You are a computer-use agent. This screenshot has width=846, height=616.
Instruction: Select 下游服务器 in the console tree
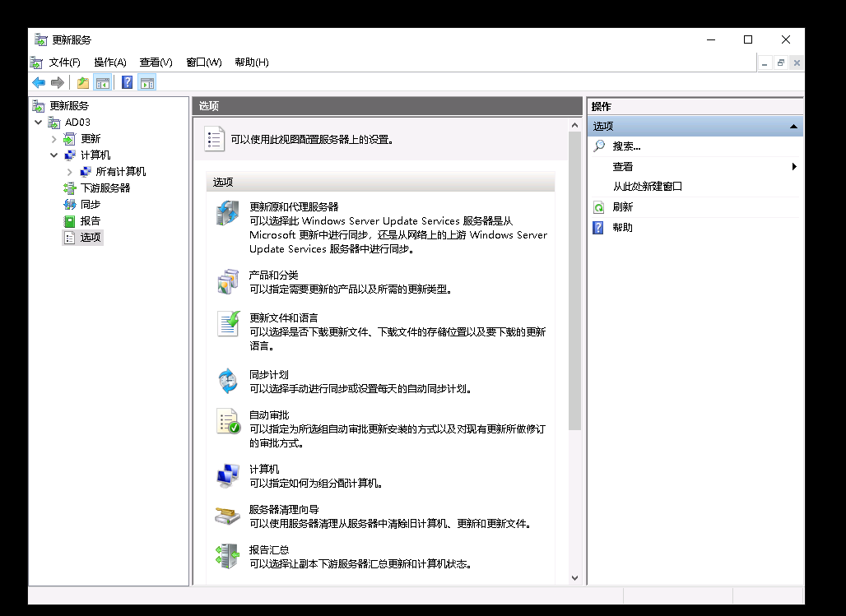point(105,188)
